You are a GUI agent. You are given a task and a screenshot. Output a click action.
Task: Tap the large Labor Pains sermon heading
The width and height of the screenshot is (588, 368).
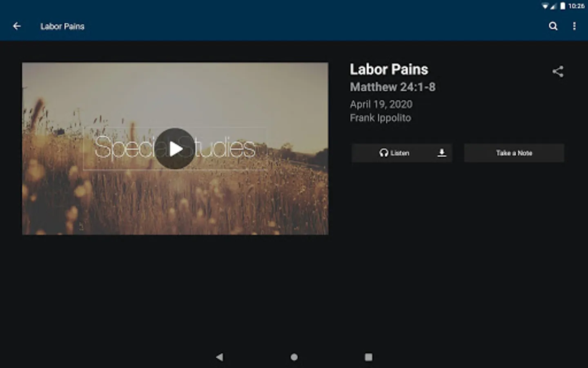tap(389, 69)
